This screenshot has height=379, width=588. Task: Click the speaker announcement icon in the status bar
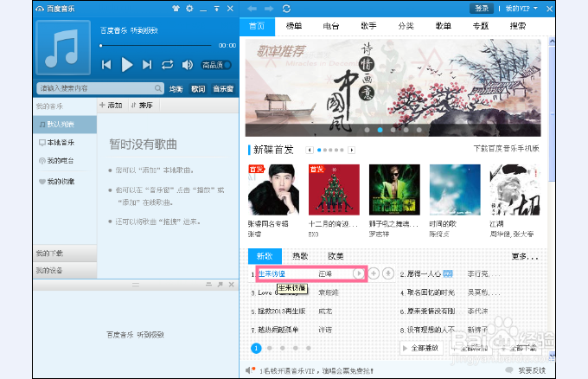(x=250, y=370)
